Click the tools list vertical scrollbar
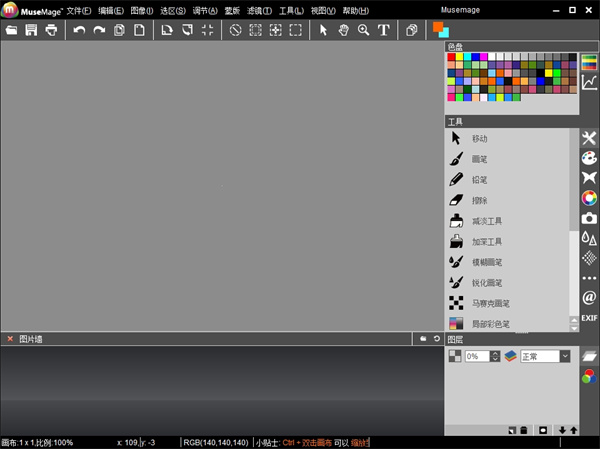This screenshot has width=600, height=449. click(573, 230)
